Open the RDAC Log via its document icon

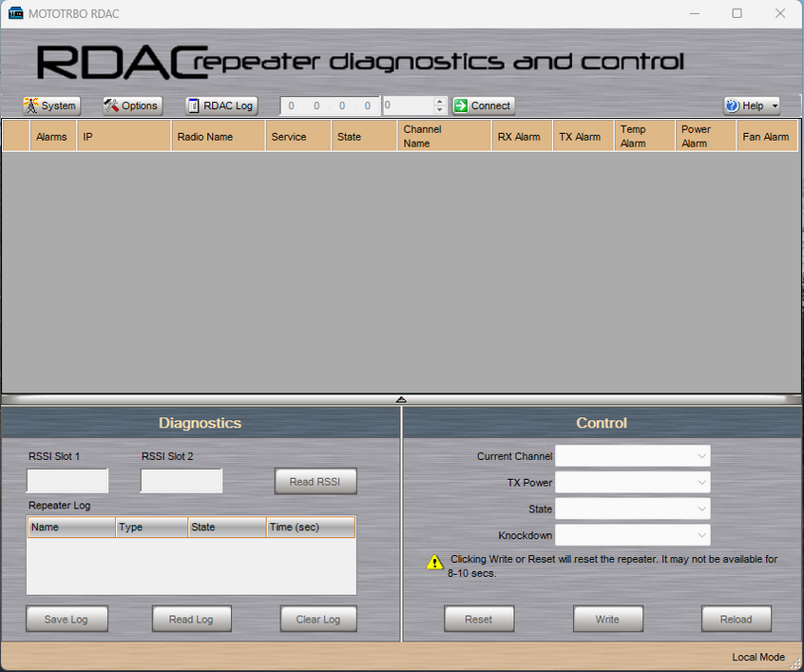click(x=196, y=106)
